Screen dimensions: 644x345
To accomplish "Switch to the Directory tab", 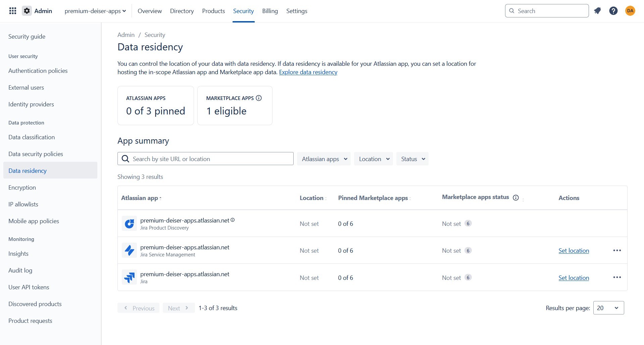I will (182, 11).
